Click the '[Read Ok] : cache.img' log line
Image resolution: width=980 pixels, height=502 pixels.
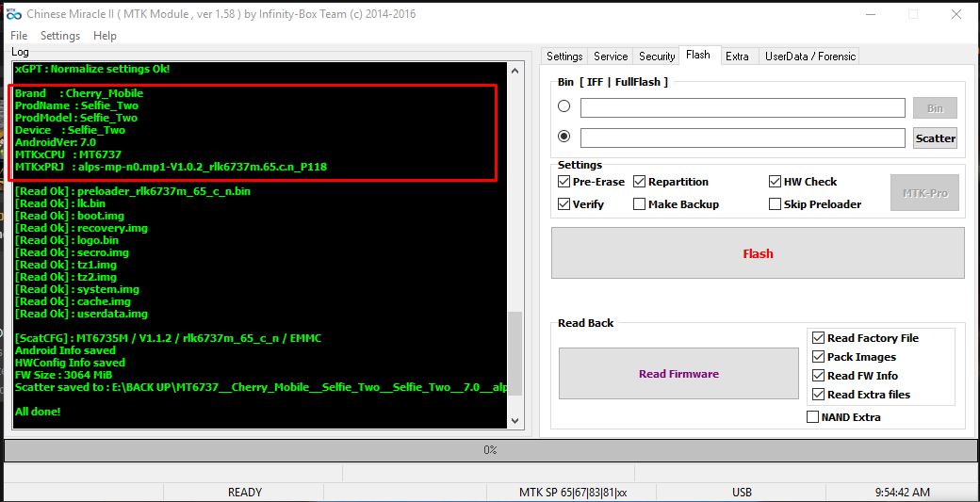[73, 301]
